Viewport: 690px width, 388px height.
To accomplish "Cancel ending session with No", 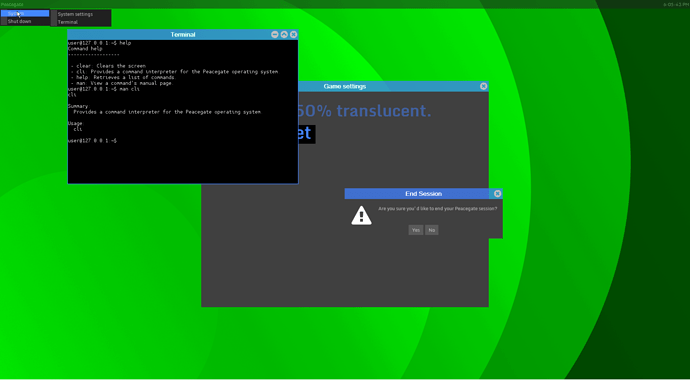I will (432, 230).
